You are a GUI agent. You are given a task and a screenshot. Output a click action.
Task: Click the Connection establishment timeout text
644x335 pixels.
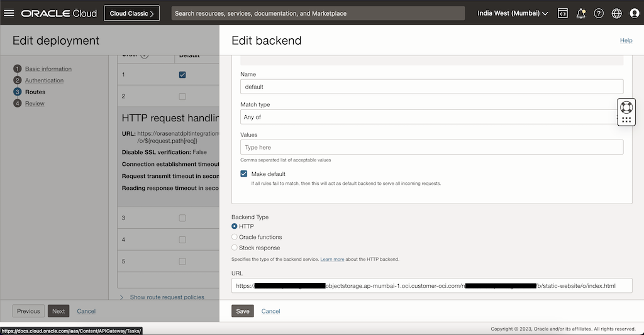click(170, 164)
